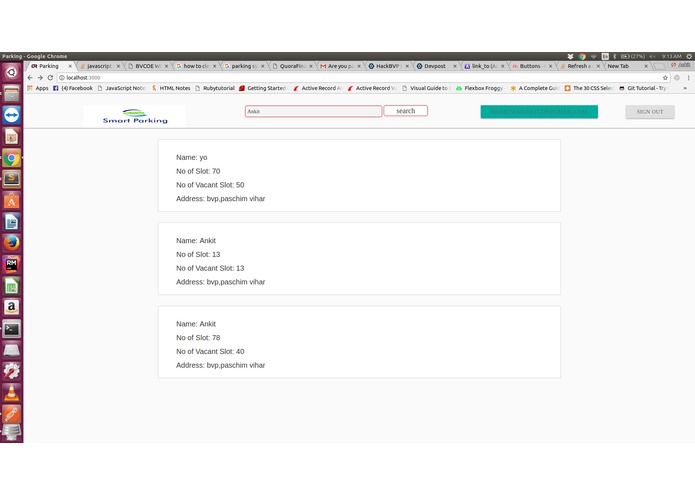Switch to the javascript tab
The width and height of the screenshot is (695, 494).
click(99, 66)
